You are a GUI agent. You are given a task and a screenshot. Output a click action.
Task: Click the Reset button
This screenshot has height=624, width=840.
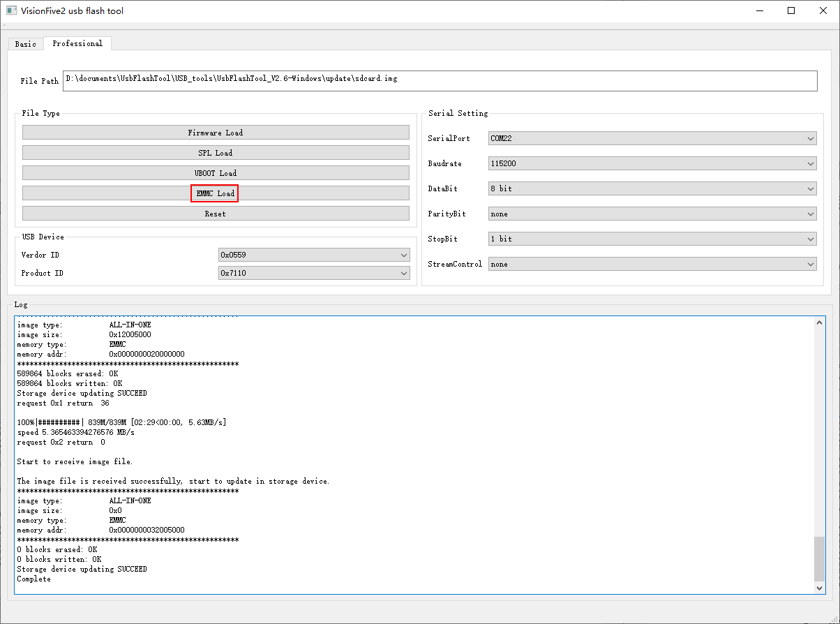point(216,214)
